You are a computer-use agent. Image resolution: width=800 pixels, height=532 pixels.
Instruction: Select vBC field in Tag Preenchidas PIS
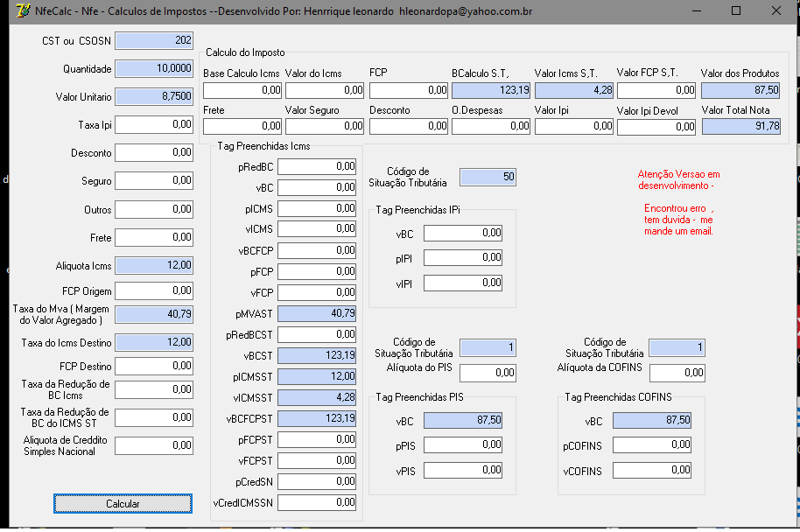[463, 421]
